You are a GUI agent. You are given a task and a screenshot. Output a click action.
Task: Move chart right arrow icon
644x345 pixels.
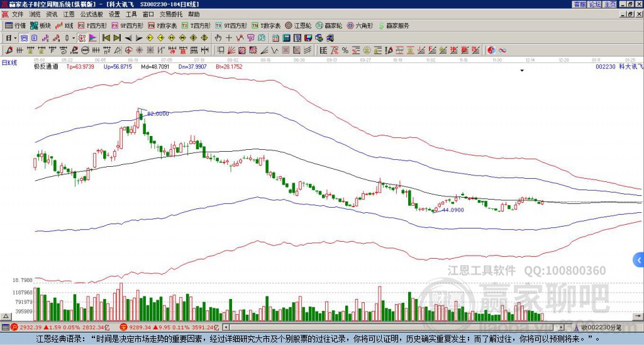[139, 38]
